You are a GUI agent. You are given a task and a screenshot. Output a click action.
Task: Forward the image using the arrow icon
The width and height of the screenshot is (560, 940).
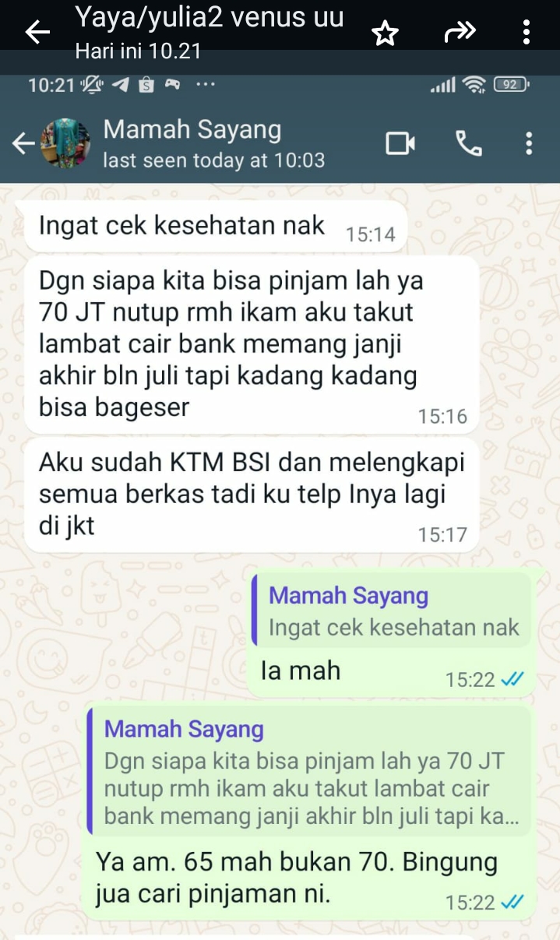tap(460, 33)
